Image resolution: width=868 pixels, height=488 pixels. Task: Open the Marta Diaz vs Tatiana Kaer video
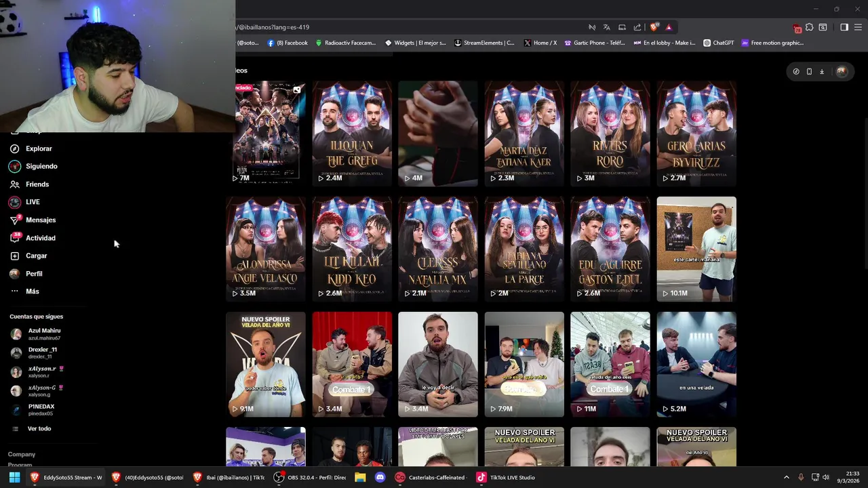point(524,134)
